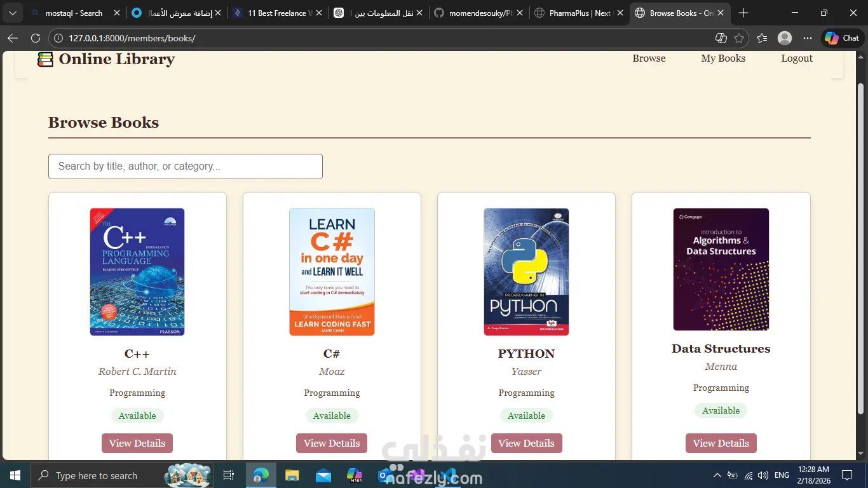Viewport: 868px width, 488px height.
Task: View Details of the Data Structures book
Action: pos(721,443)
